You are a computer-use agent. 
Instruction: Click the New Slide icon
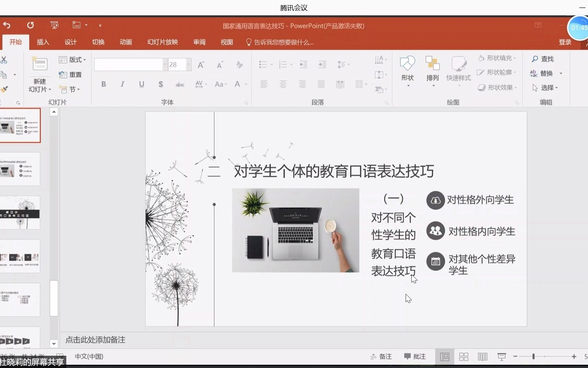coord(39,64)
